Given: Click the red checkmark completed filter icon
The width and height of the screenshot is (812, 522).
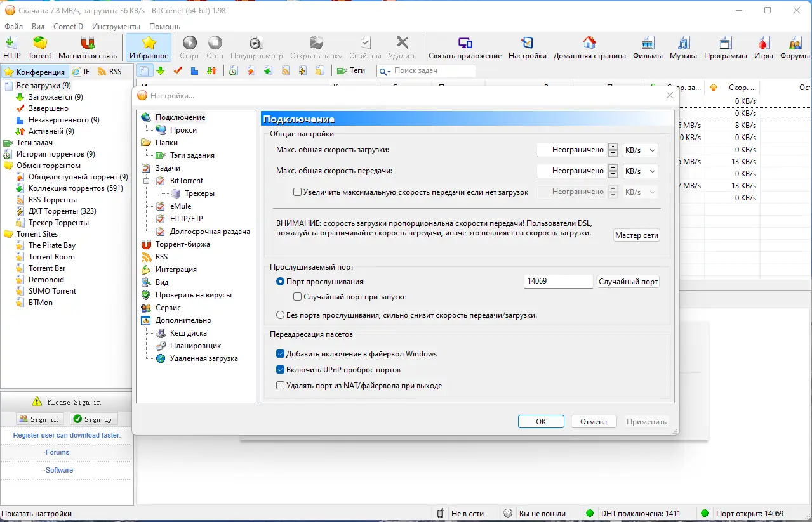Looking at the screenshot, I should (x=178, y=70).
